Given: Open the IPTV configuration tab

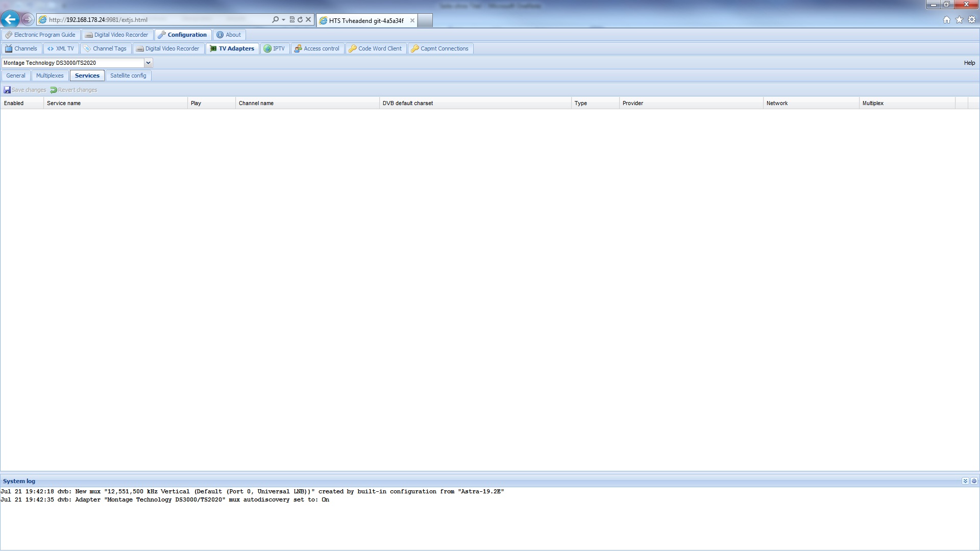Looking at the screenshot, I should tap(275, 48).
